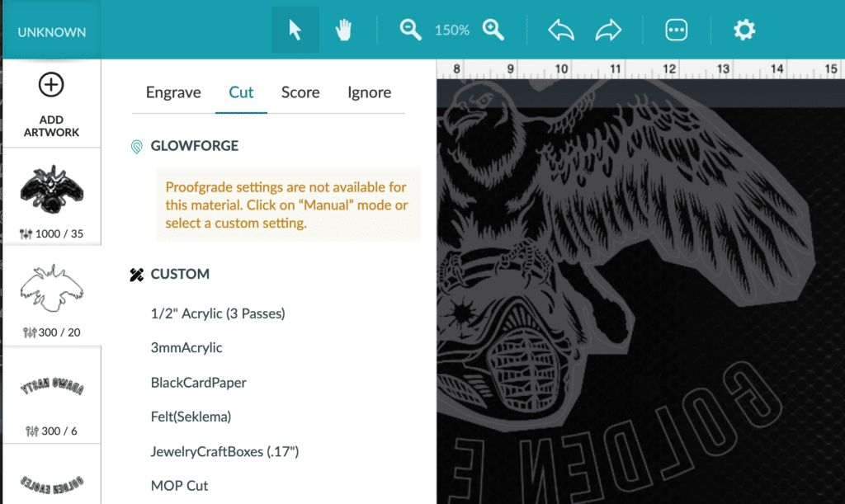
Task: Select the eagle engrave thumbnail 1000 / 35
Action: pyautogui.click(x=52, y=197)
